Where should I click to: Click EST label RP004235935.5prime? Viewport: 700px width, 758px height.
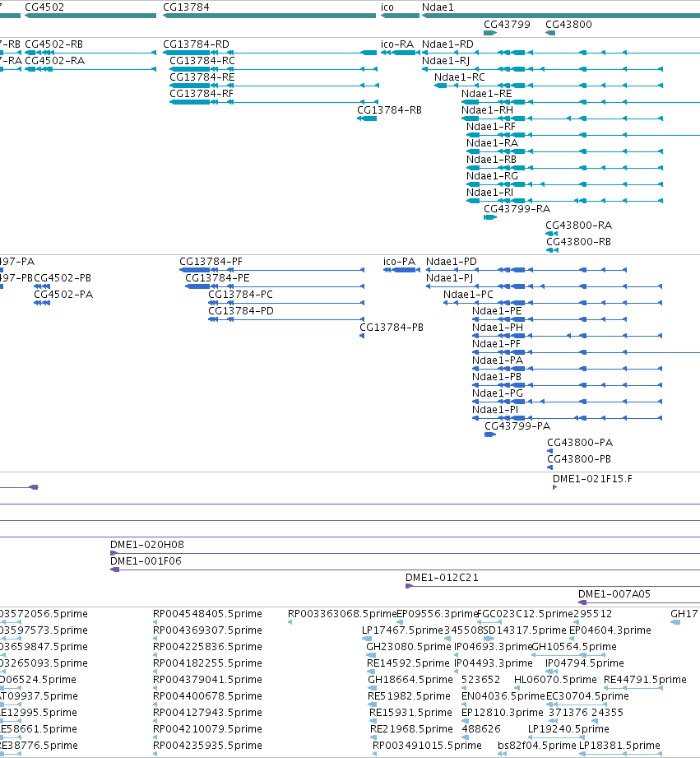pos(208,745)
